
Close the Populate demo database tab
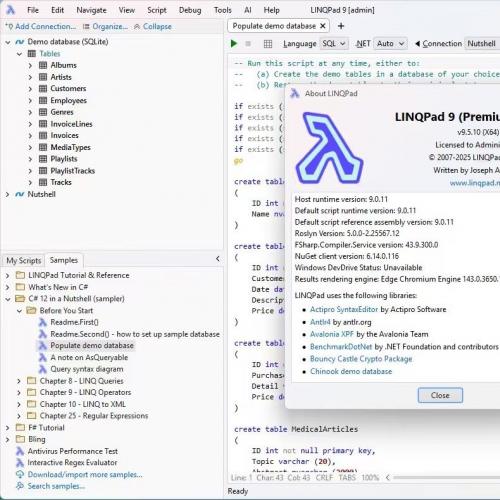pos(322,26)
